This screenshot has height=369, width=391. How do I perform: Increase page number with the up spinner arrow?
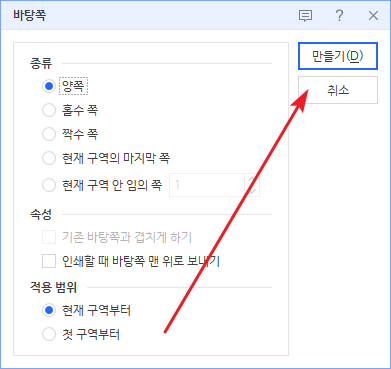tap(252, 179)
